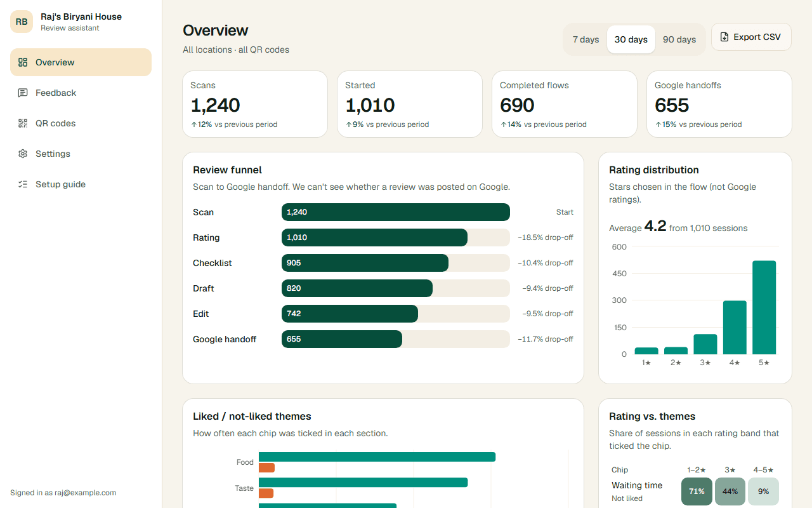Screen dimensions: 812x508
Task: Click the Scans 1,240 metric card
Action: tap(255, 104)
